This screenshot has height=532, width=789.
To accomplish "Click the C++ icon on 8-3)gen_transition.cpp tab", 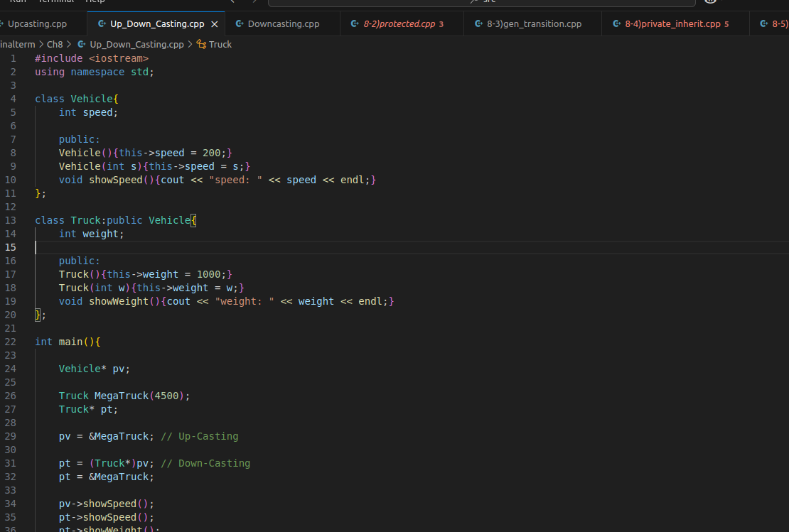I will (478, 23).
